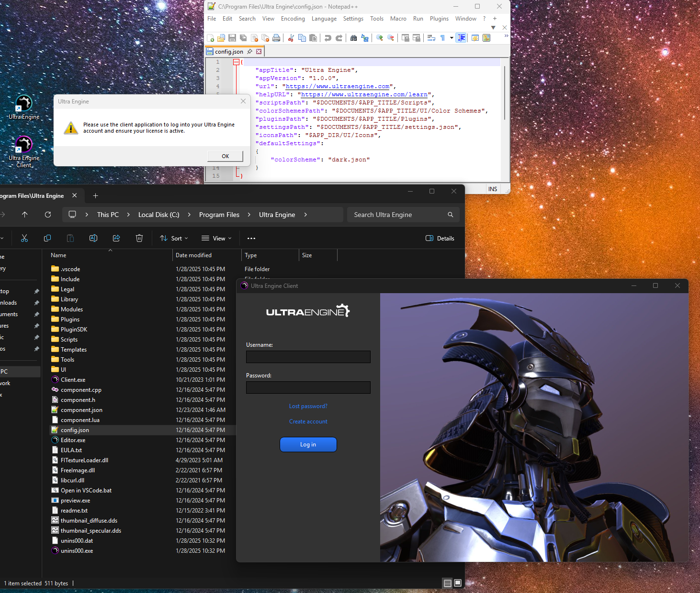Click the Lost password? link
The image size is (700, 593).
point(308,406)
